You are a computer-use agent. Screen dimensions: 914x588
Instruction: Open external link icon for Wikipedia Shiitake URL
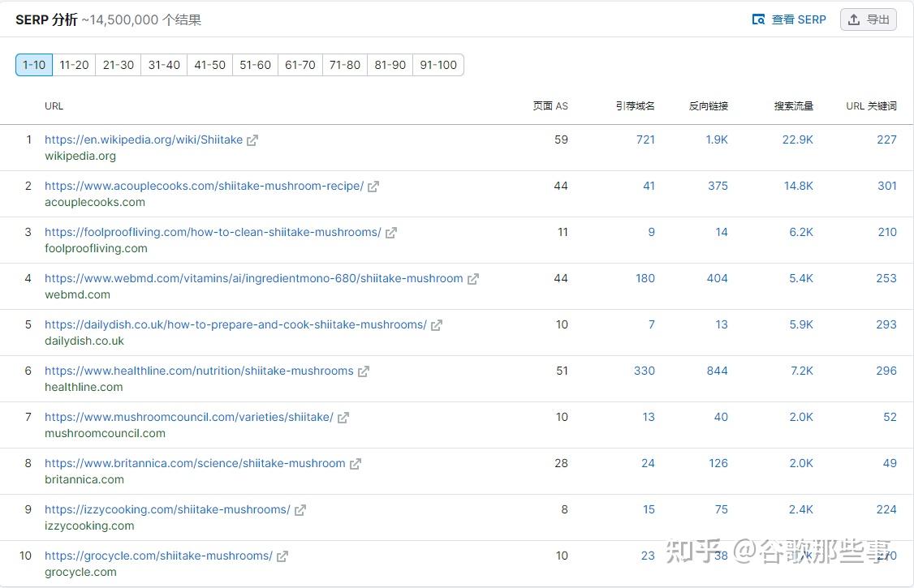click(x=252, y=140)
